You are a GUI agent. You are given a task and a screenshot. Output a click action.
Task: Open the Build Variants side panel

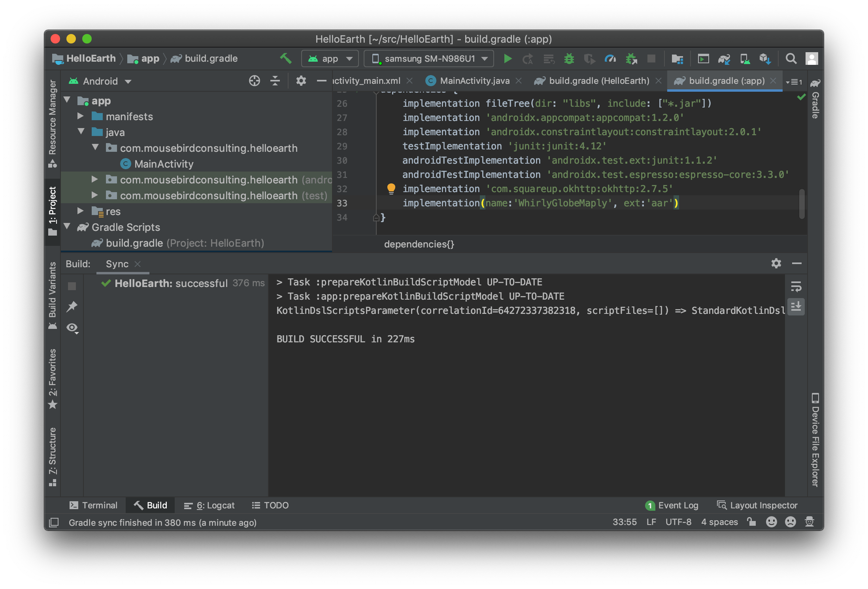click(53, 296)
